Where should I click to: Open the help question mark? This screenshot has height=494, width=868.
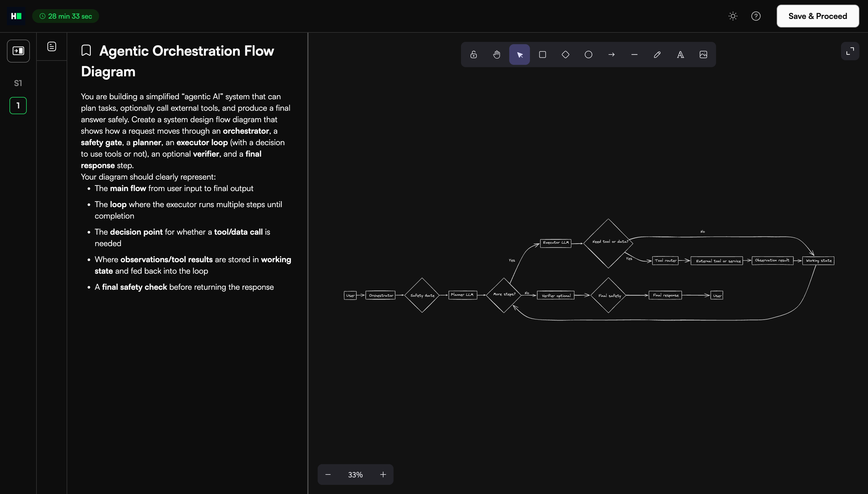tap(756, 16)
